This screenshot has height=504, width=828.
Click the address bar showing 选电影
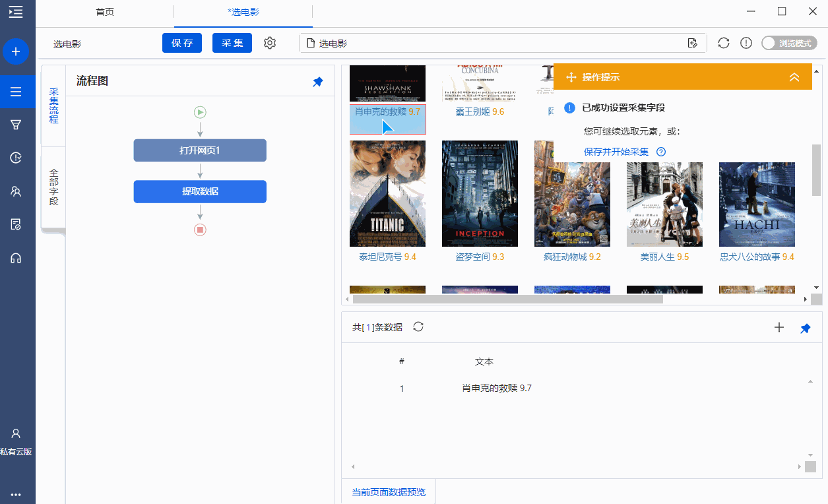click(x=503, y=44)
